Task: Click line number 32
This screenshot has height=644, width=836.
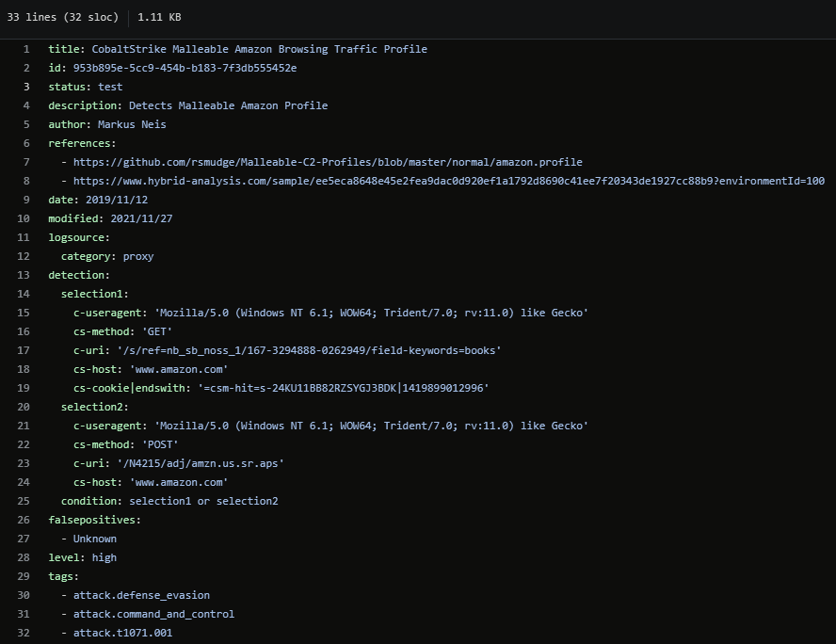Action: [x=24, y=633]
